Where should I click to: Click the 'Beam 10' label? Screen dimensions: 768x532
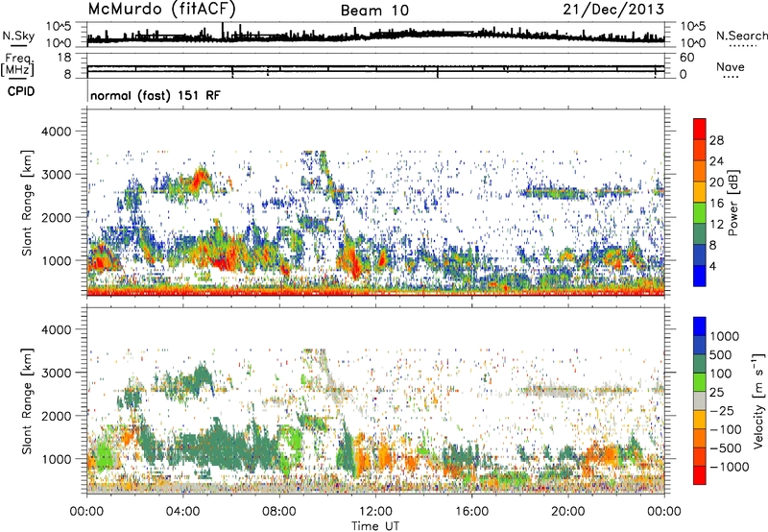click(374, 11)
